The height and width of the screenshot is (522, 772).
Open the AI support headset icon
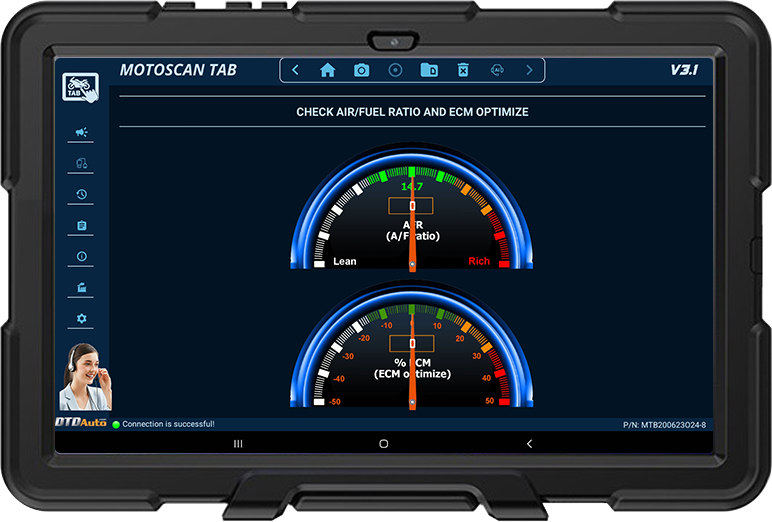click(x=496, y=70)
